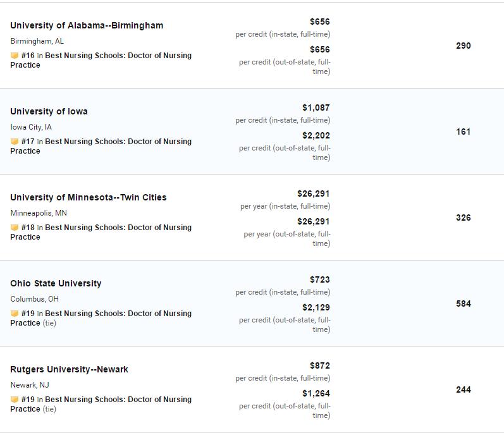The width and height of the screenshot is (504, 435).
Task: Select University of Minnesota--Twin Cities heading
Action: click(89, 197)
